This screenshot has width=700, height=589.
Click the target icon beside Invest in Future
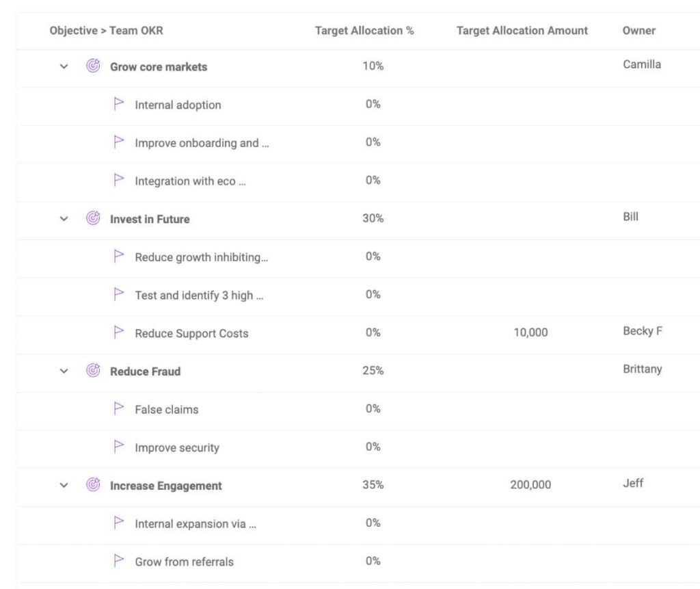pos(93,218)
